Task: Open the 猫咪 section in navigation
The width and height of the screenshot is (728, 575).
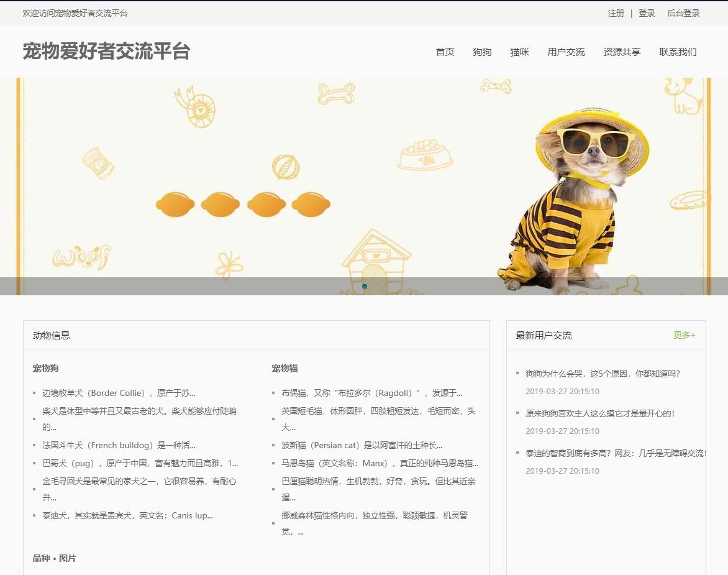Action: tap(519, 52)
